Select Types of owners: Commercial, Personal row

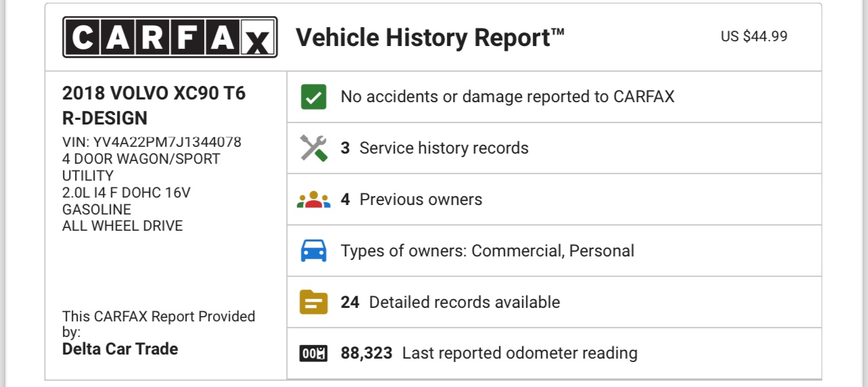coord(554,251)
